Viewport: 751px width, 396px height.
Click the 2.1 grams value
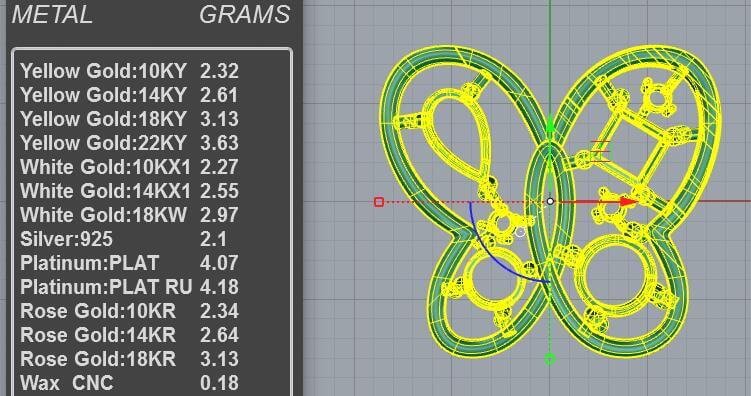pyautogui.click(x=214, y=239)
